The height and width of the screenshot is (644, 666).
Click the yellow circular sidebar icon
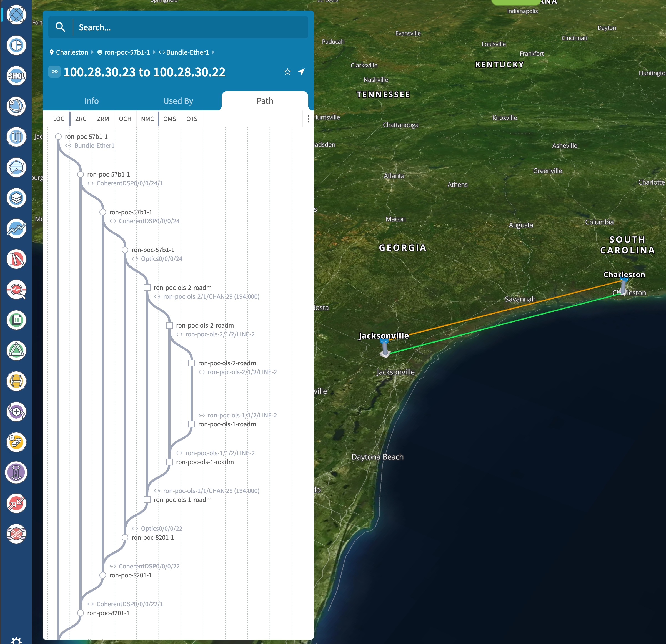16,381
